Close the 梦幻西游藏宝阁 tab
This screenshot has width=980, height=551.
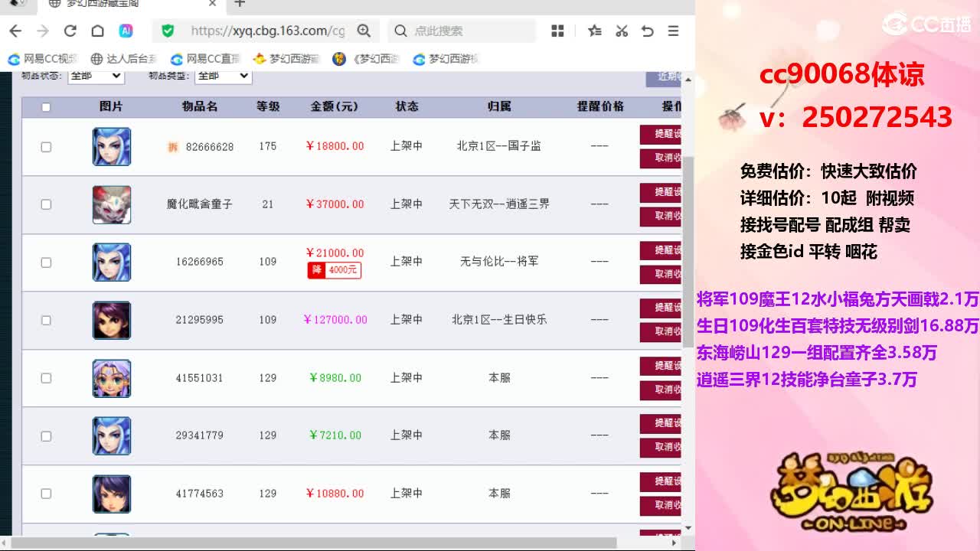tap(212, 4)
